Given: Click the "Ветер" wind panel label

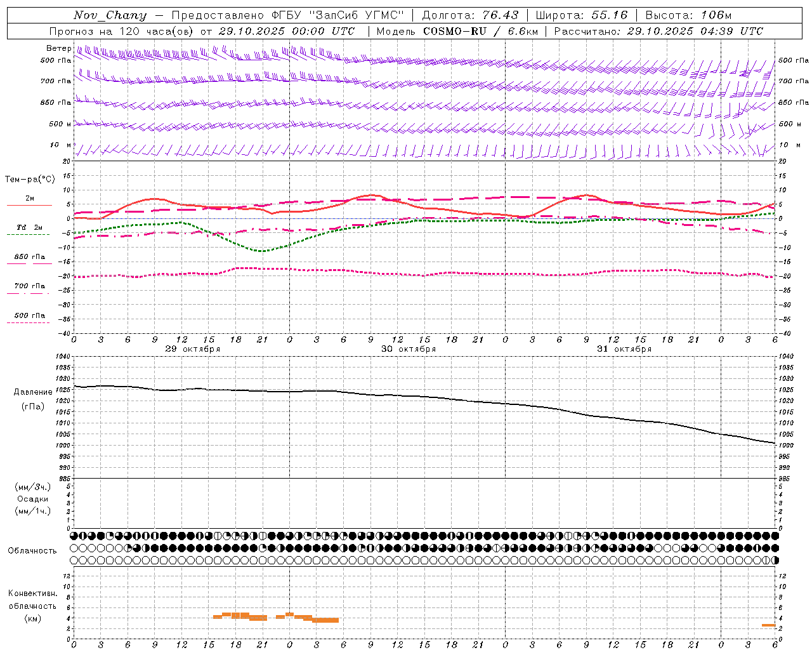Looking at the screenshot, I should point(58,48).
